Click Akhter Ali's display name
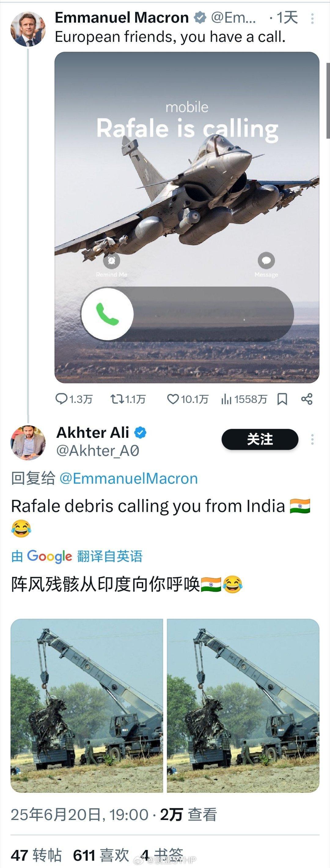The width and height of the screenshot is (330, 868). pos(93,432)
